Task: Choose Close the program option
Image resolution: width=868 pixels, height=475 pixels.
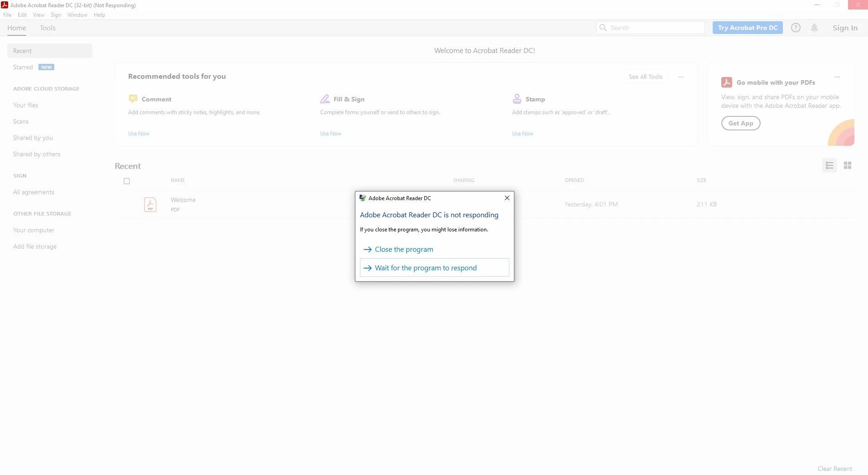Action: (434, 249)
